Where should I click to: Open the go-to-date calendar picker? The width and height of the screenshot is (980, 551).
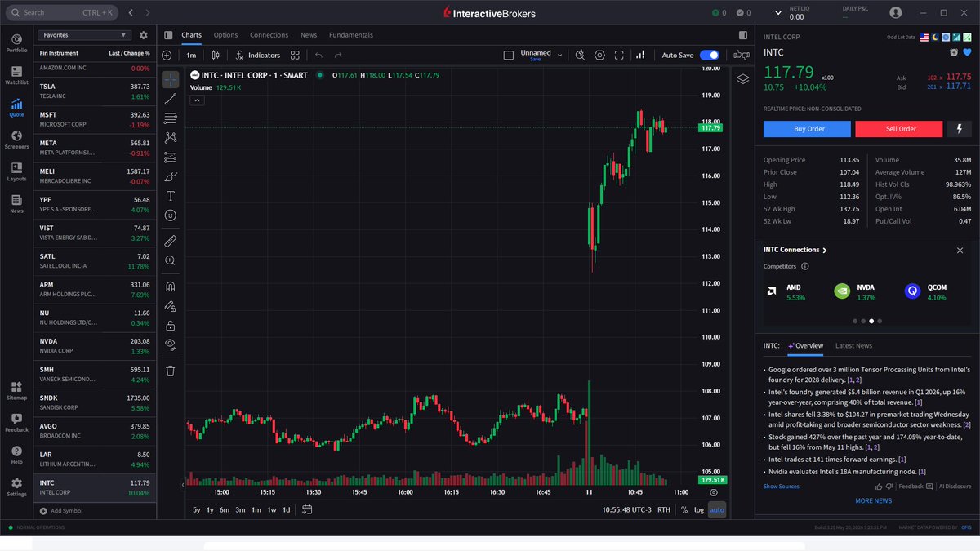[307, 510]
